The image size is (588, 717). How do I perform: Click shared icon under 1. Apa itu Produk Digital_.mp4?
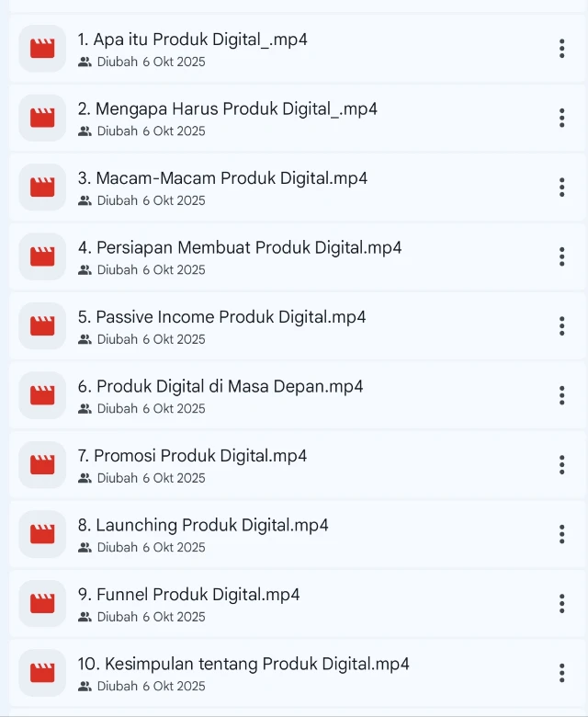click(85, 62)
